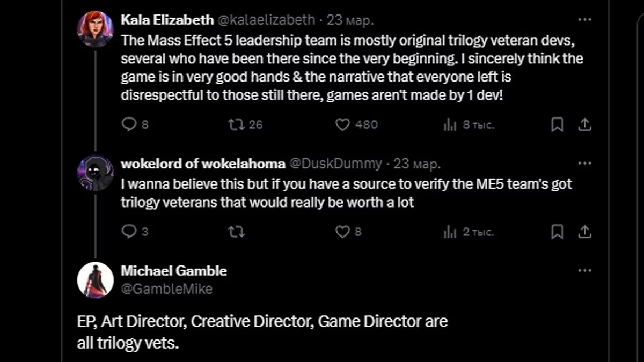Reply to Kala Elizabeth's tweet

click(x=129, y=125)
